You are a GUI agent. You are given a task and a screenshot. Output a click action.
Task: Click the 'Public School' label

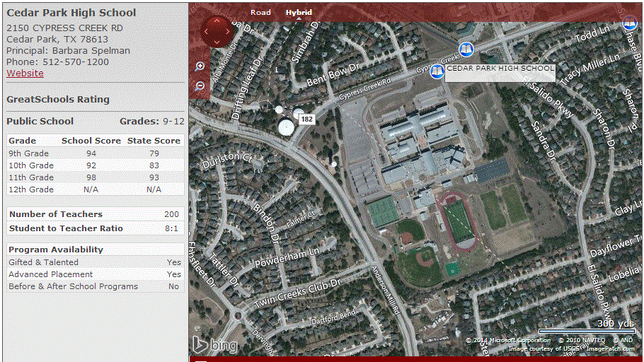[40, 121]
